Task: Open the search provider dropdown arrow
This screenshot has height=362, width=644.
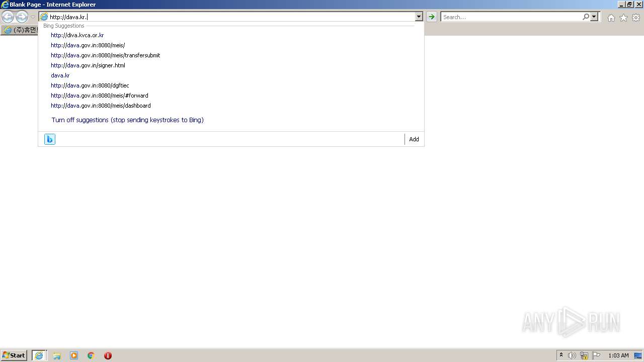Action: pos(594,17)
